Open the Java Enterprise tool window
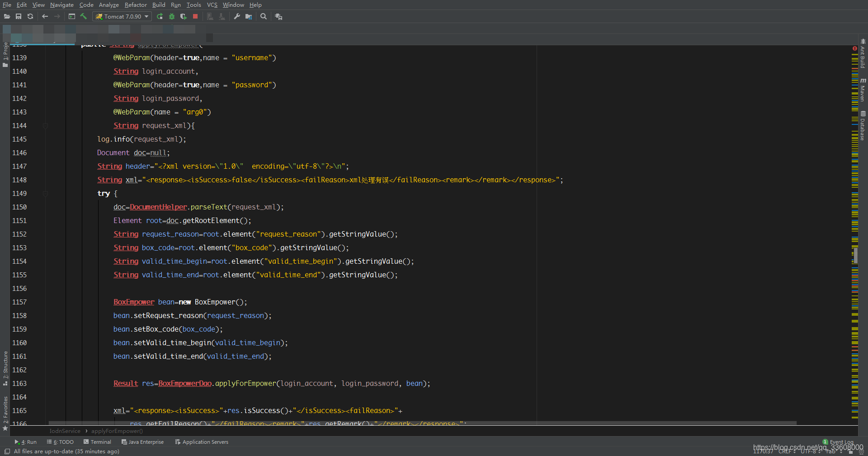The height and width of the screenshot is (456, 868). tap(143, 442)
